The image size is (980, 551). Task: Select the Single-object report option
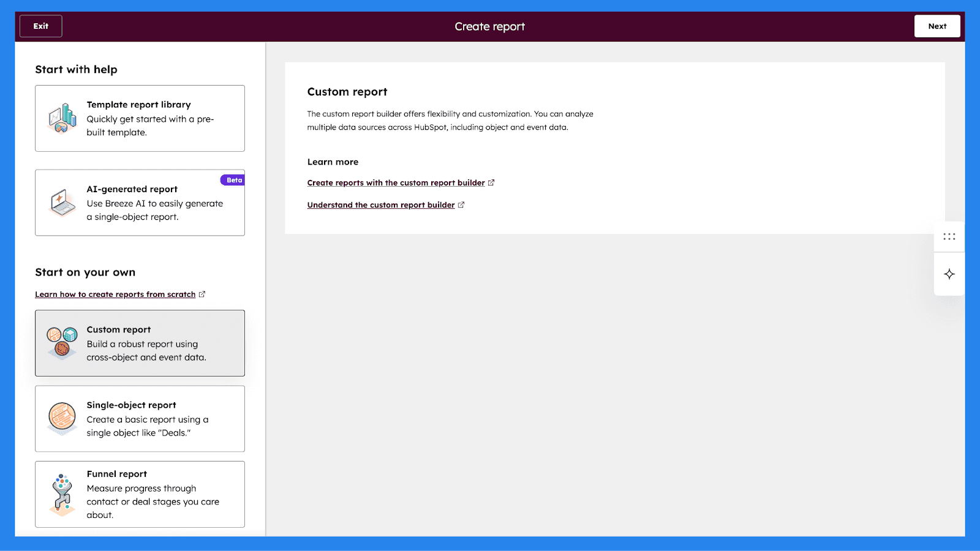tap(140, 418)
